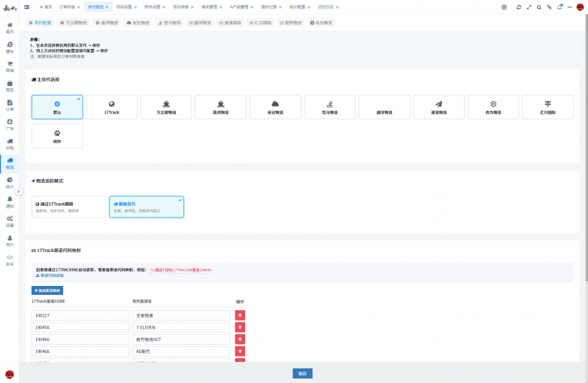Click the add channel mapping button
588x383 pixels.
click(x=47, y=290)
